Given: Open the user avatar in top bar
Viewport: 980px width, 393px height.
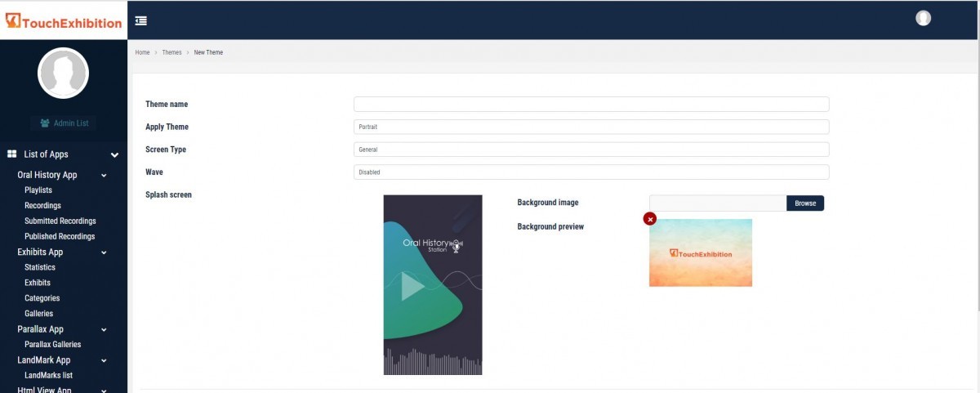Looking at the screenshot, I should tap(923, 18).
